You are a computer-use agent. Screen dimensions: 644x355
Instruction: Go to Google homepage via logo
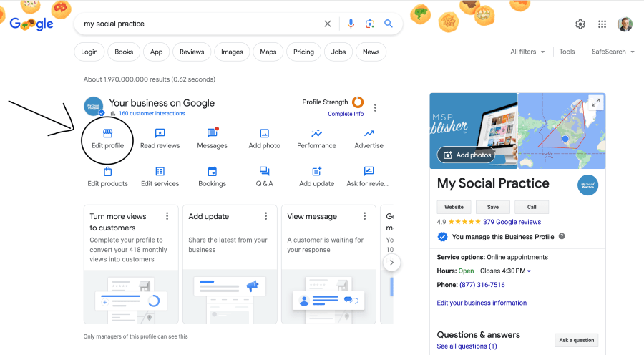click(31, 24)
